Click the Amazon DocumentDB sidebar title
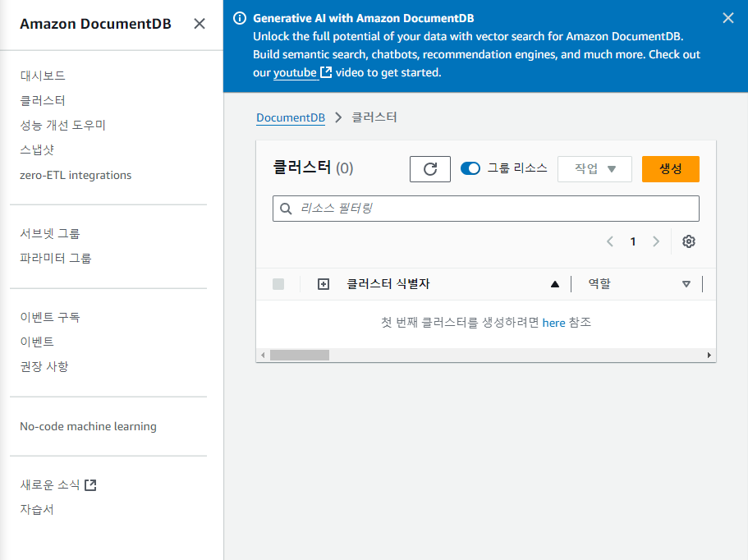Screen dimensions: 748x560 click(95, 24)
